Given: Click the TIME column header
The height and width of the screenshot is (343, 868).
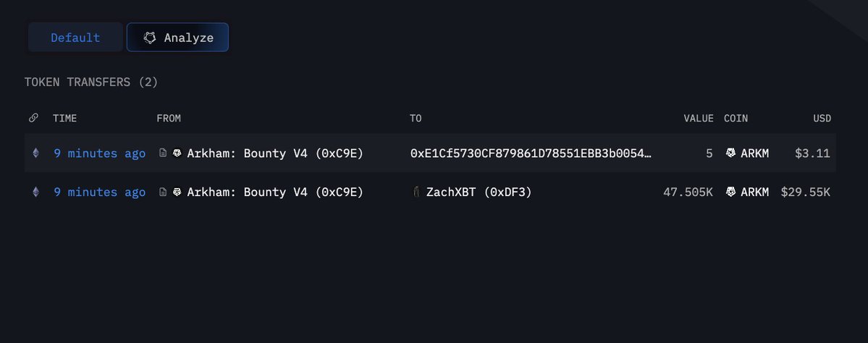Looking at the screenshot, I should click(64, 118).
